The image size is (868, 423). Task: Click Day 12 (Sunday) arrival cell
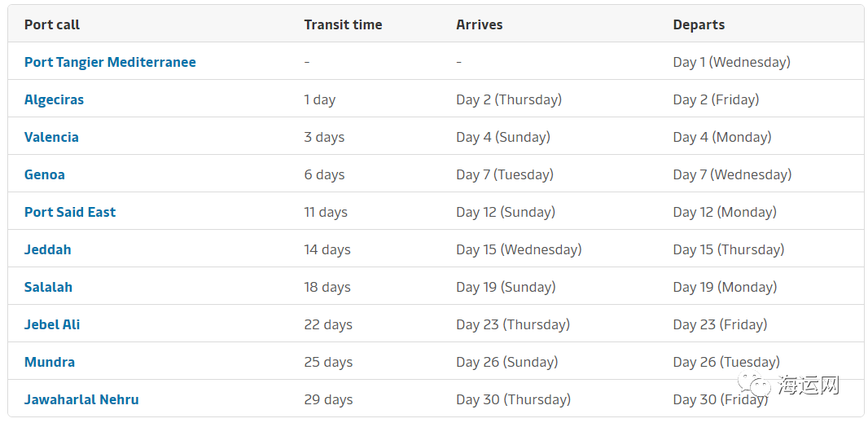pyautogui.click(x=506, y=212)
